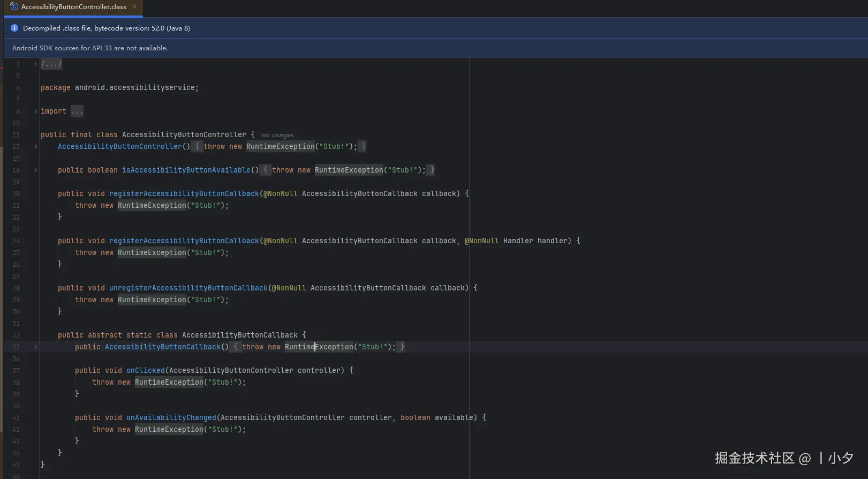Click the info icon in decompiled banner

pyautogui.click(x=14, y=28)
